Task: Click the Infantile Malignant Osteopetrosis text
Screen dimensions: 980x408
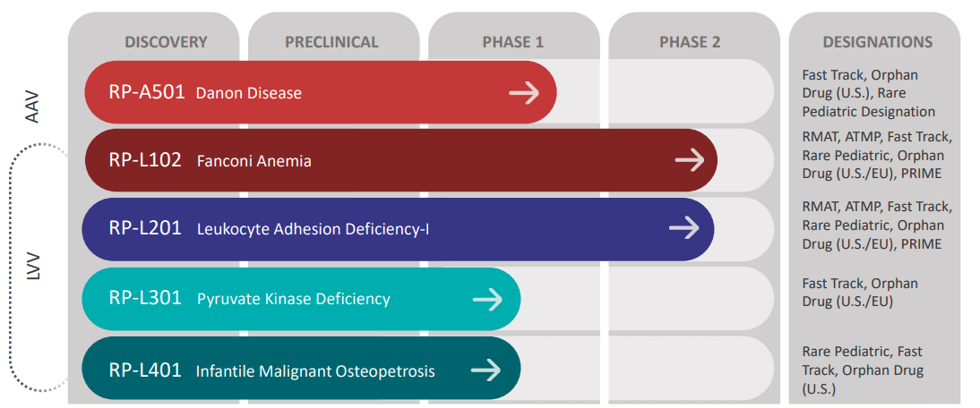Action: [315, 371]
